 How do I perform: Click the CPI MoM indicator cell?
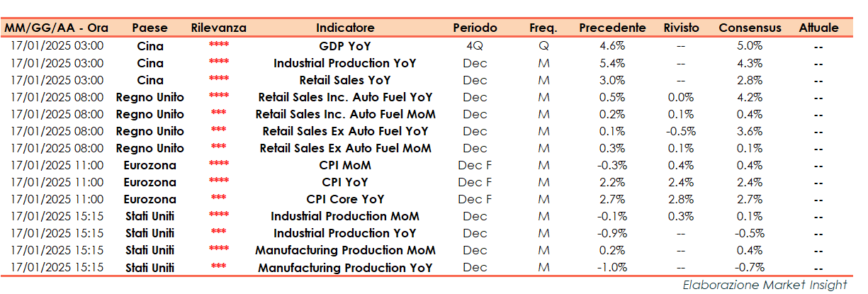[x=345, y=165]
